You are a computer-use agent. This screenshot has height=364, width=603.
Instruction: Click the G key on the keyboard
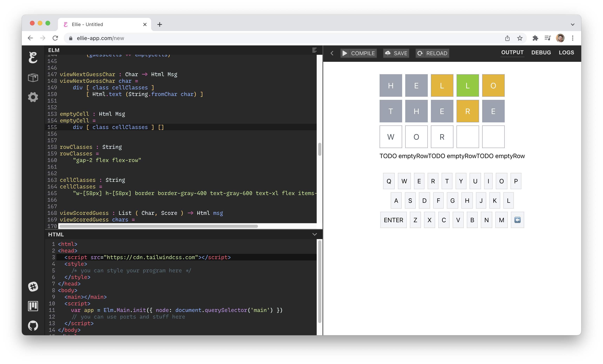(452, 201)
